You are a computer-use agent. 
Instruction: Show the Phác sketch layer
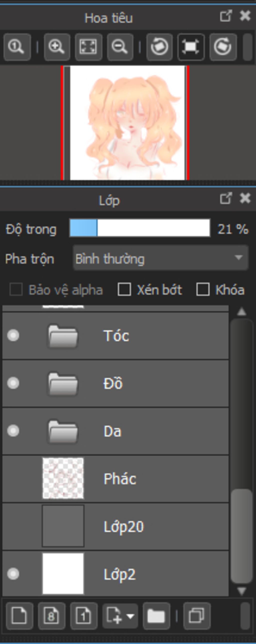click(x=13, y=478)
